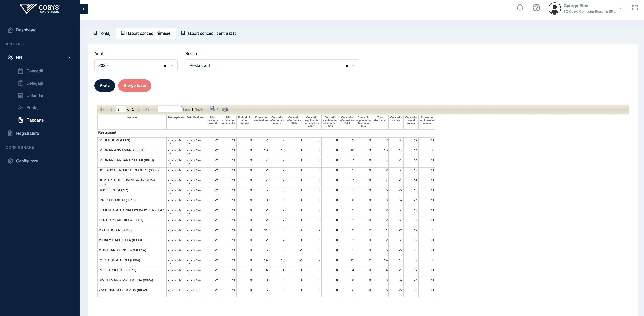Open the help question mark icon
This screenshot has width=644, height=316.
536,8
